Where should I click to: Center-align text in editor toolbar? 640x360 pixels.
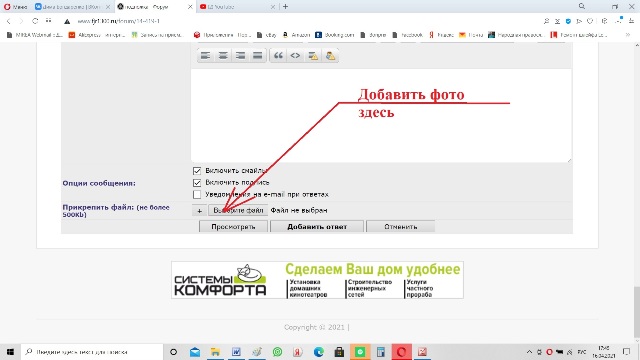click(x=223, y=56)
